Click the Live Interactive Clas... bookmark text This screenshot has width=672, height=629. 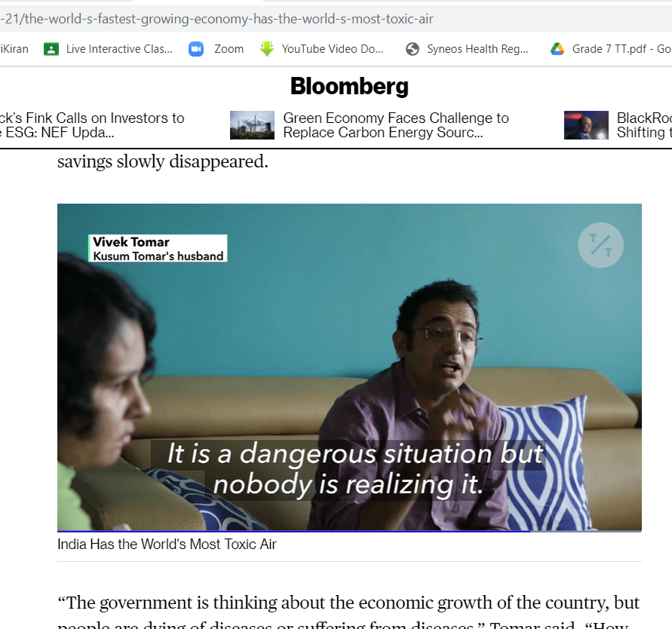click(119, 49)
